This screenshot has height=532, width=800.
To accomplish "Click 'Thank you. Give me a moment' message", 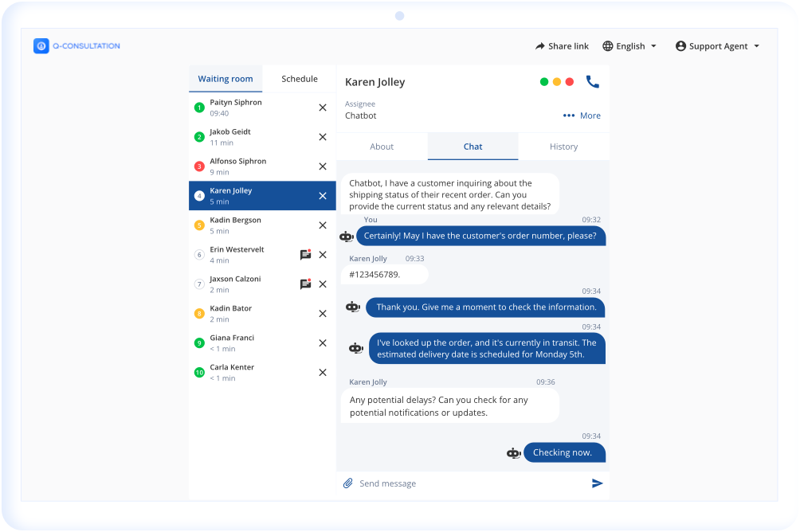I will [x=486, y=307].
